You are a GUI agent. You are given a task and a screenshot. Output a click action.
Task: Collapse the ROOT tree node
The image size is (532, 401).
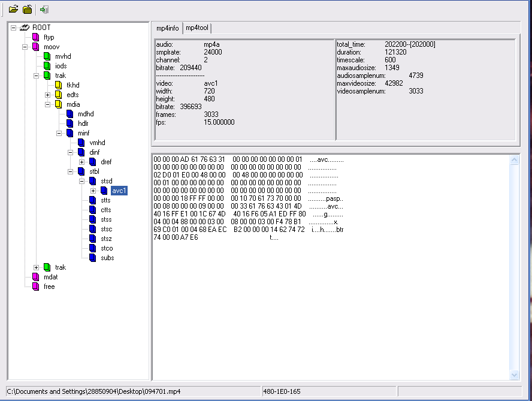click(x=14, y=28)
